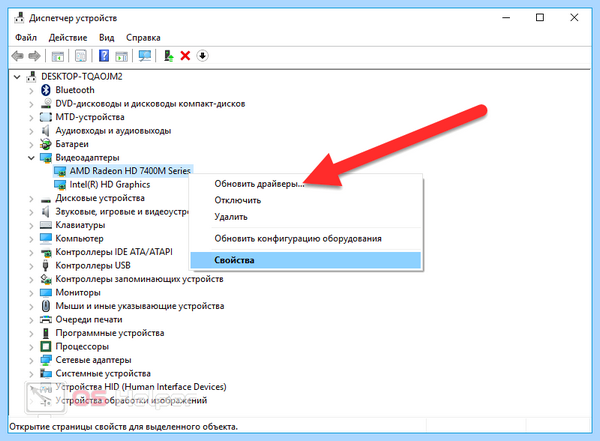Choose Свойства in the context menu

point(305,260)
